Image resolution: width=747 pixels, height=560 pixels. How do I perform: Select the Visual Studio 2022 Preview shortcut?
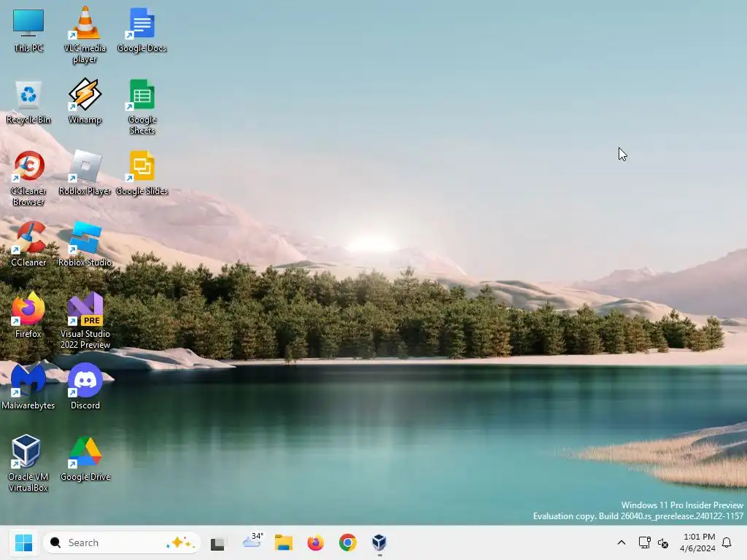(85, 321)
